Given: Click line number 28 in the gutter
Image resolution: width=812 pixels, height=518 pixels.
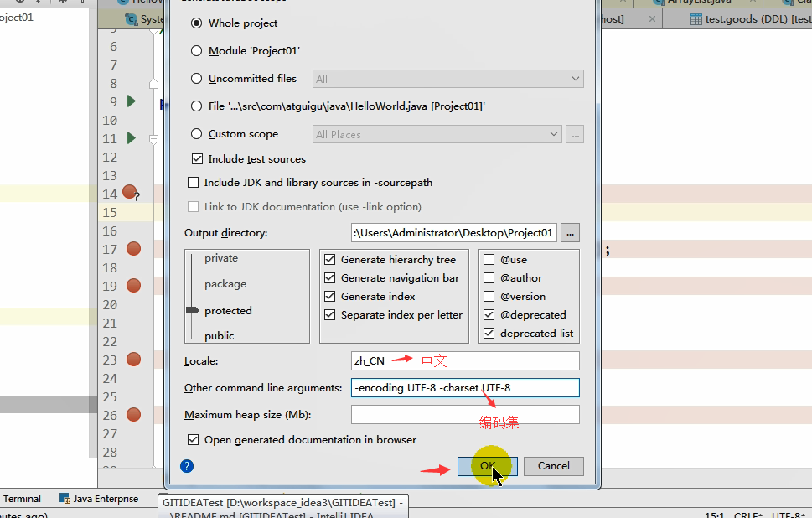Looking at the screenshot, I should click(110, 453).
